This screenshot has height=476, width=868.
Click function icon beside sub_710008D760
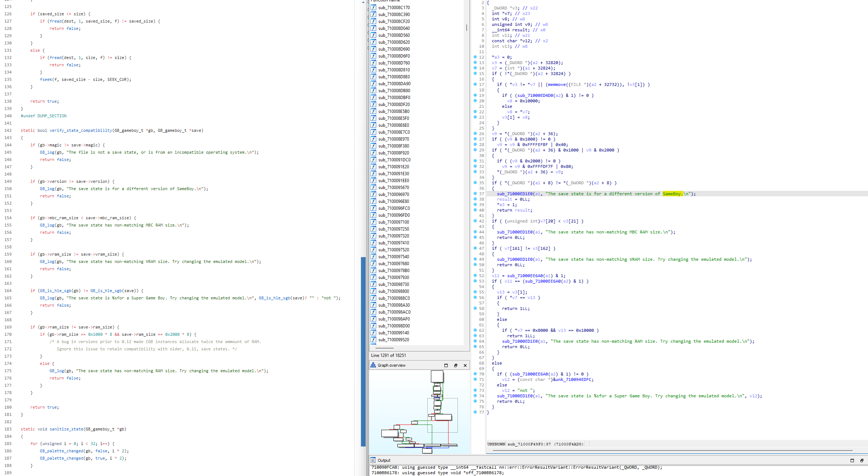[x=373, y=63]
